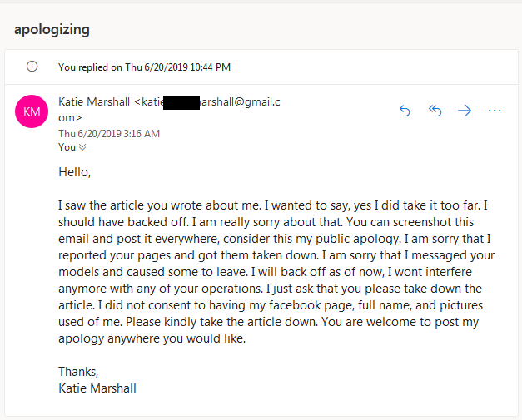Viewport: 522px width, 420px height.
Task: Select the "You replied on" notice text
Action: coord(144,67)
